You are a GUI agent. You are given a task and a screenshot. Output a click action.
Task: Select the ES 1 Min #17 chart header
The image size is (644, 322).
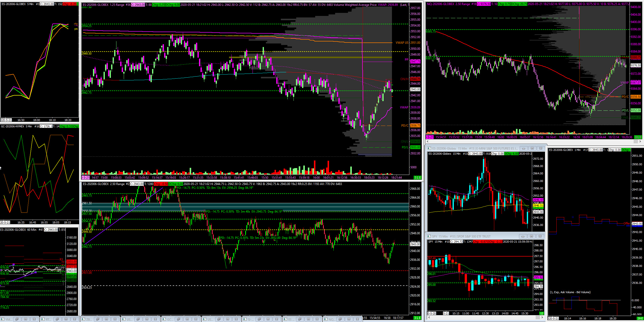pos(589,150)
